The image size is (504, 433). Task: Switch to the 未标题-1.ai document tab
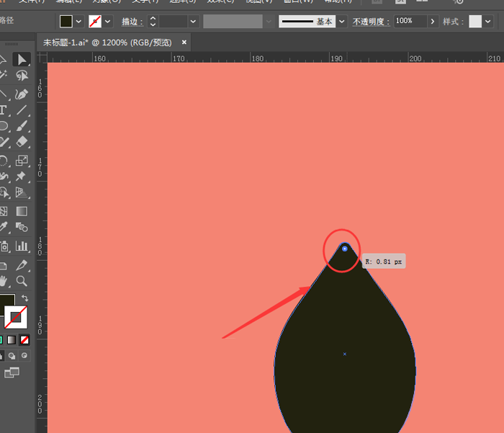pos(107,43)
